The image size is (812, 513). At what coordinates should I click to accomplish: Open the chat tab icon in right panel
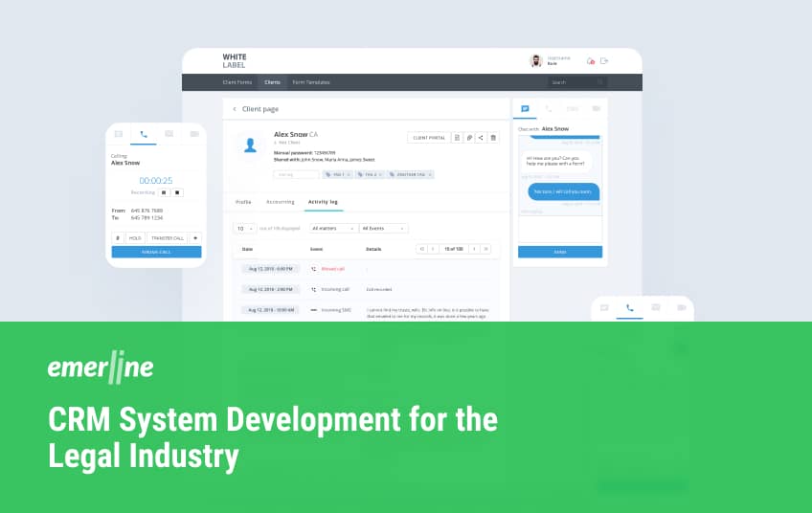coord(525,109)
